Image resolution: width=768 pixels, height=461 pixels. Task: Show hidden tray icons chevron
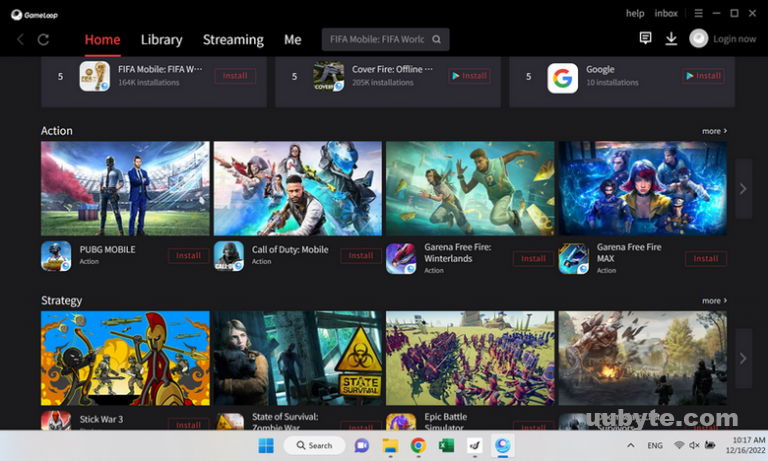[631, 445]
